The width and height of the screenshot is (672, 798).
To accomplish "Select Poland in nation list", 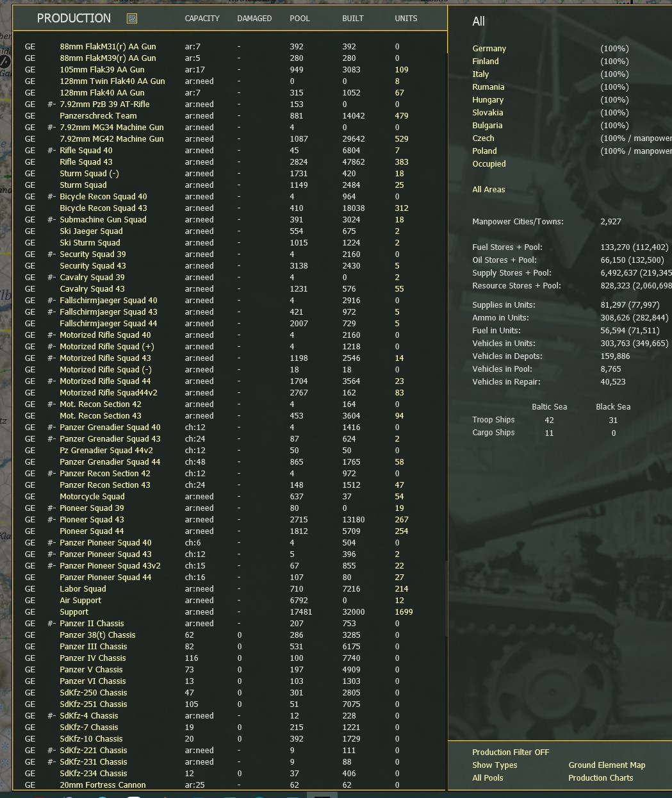I will 484,151.
